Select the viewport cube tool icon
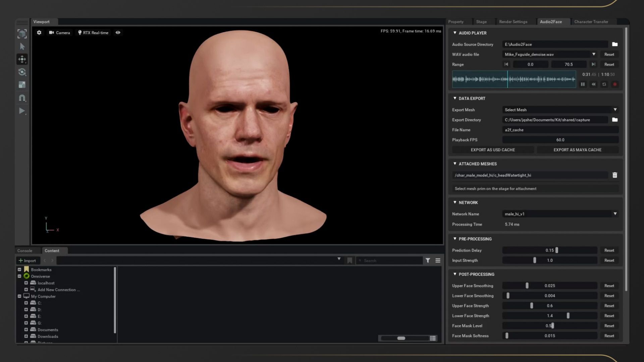644x362 pixels. click(x=22, y=34)
